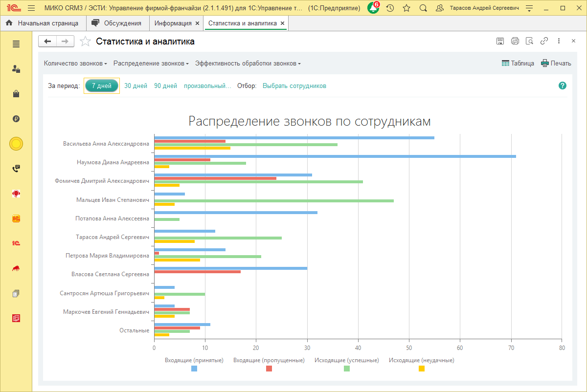Image resolution: width=587 pixels, height=392 pixels.
Task: Click the Таблица button
Action: pos(518,63)
